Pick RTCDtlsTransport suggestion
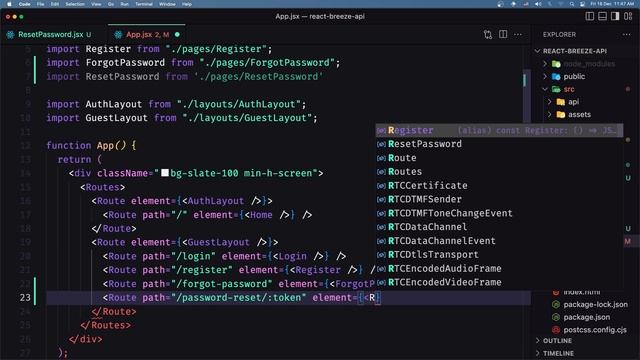Screen dimensions: 640x360 [499, 255]
